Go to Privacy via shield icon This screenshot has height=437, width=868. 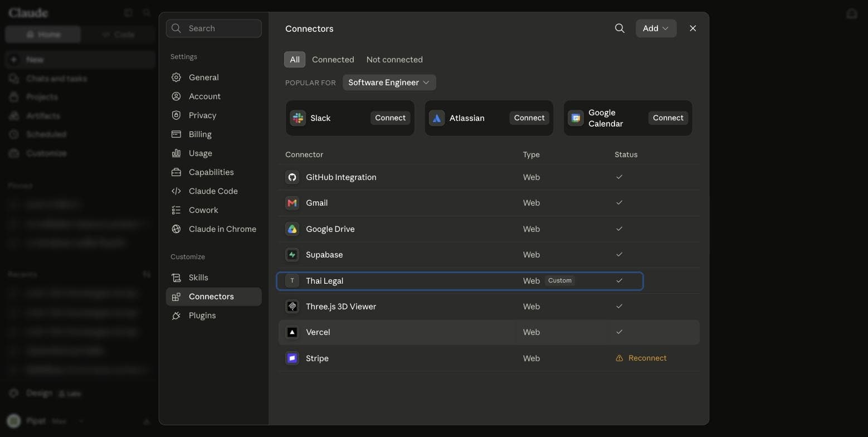tap(176, 115)
